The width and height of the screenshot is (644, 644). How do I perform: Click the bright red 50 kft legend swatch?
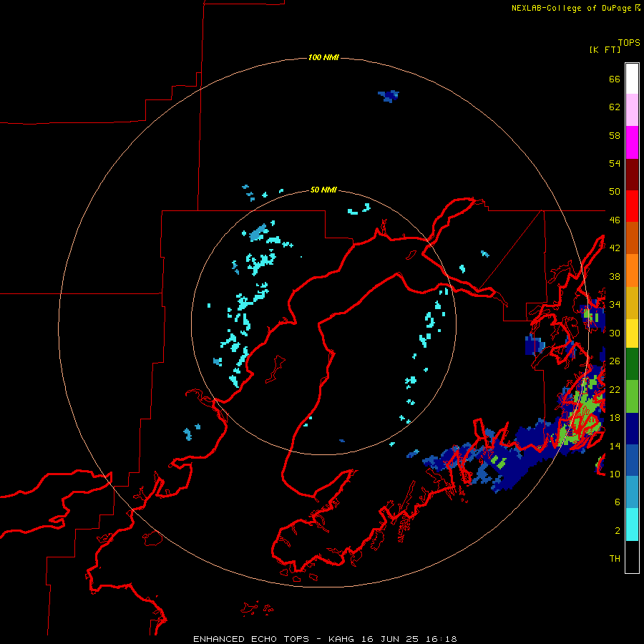pos(632,206)
